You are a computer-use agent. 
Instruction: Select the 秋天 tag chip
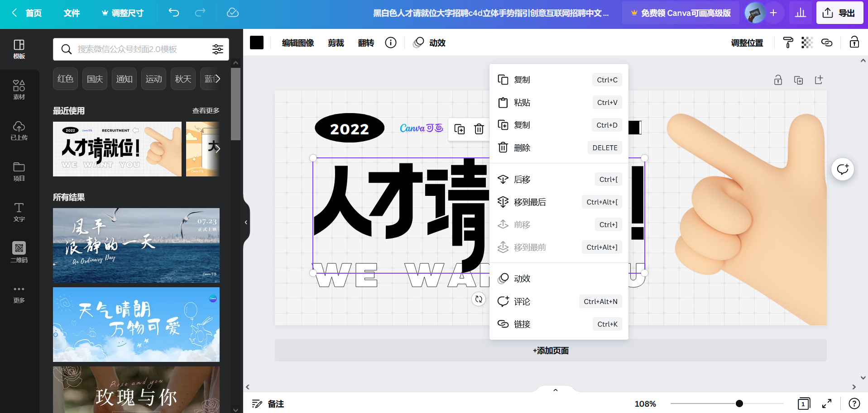tap(183, 79)
